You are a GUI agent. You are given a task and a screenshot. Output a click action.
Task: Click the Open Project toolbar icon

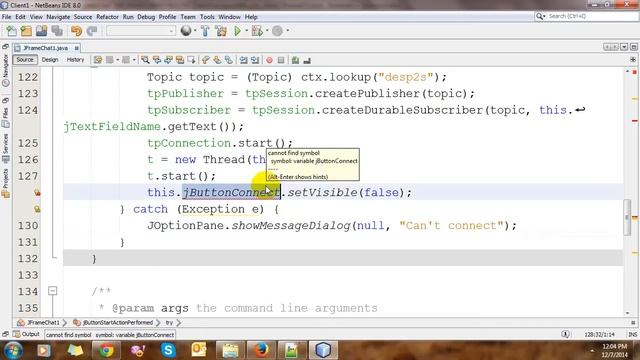[42, 31]
